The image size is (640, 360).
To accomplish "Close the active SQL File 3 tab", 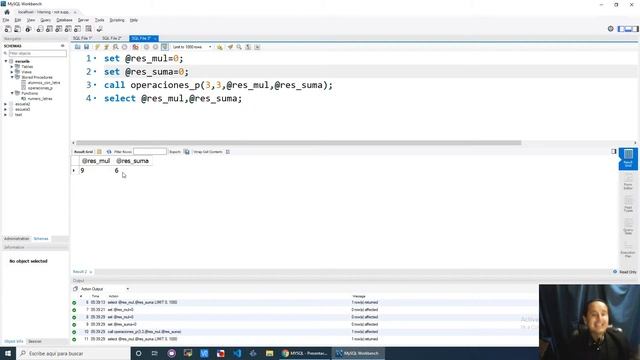I will tap(156, 38).
